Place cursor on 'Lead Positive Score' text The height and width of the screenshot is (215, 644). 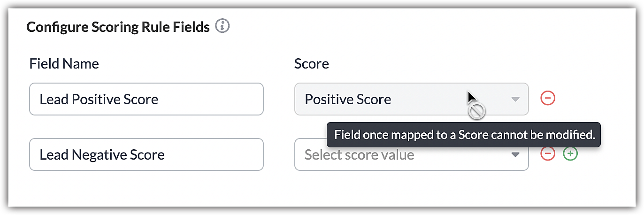click(99, 99)
